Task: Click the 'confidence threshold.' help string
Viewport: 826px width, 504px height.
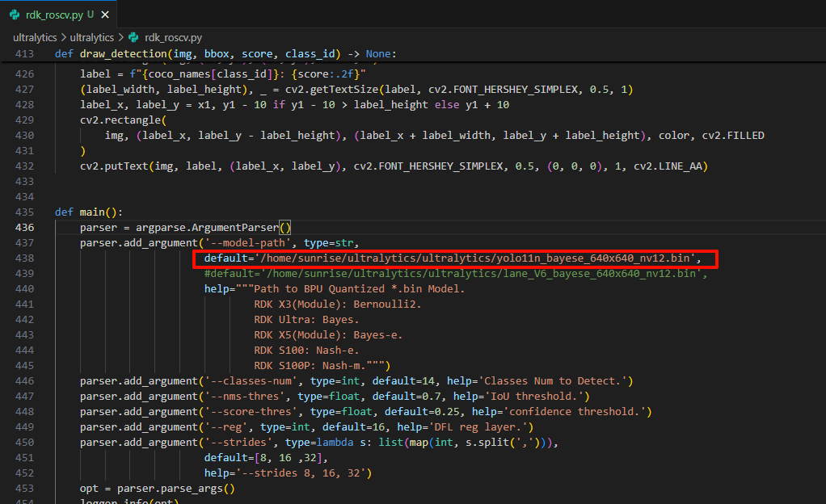Action: [577, 412]
